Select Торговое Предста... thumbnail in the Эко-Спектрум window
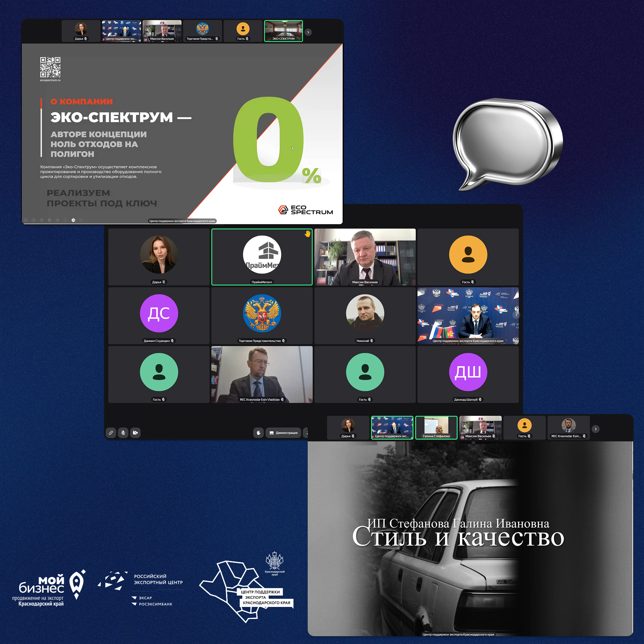 click(202, 31)
